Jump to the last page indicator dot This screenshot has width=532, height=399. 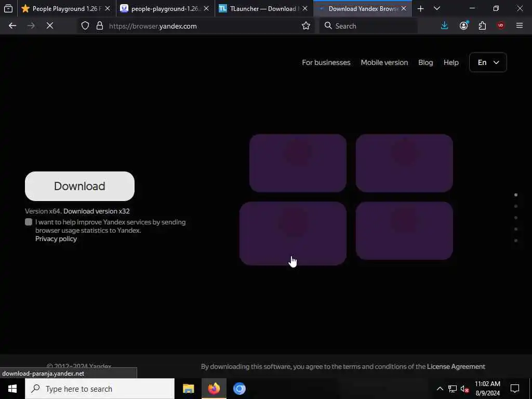[x=516, y=241]
